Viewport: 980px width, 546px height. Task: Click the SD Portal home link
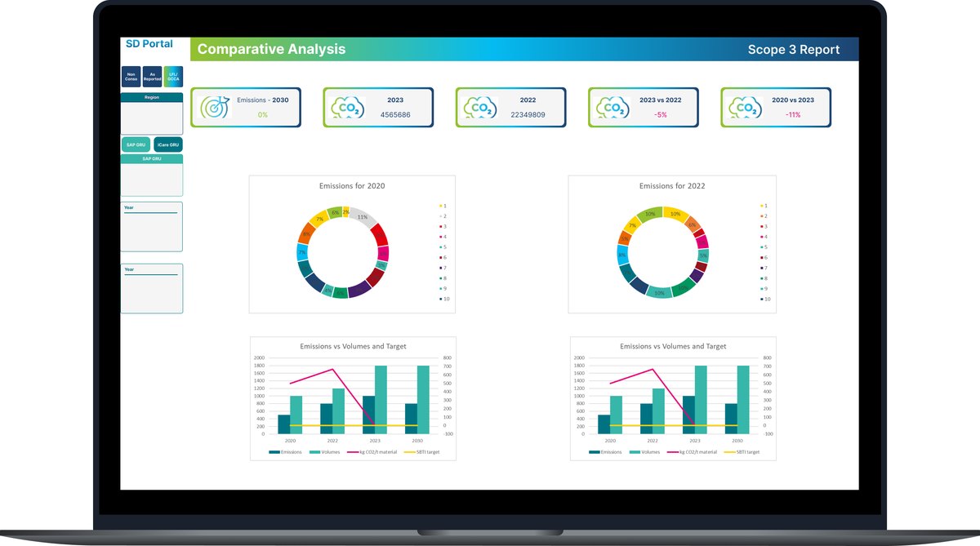tap(149, 43)
